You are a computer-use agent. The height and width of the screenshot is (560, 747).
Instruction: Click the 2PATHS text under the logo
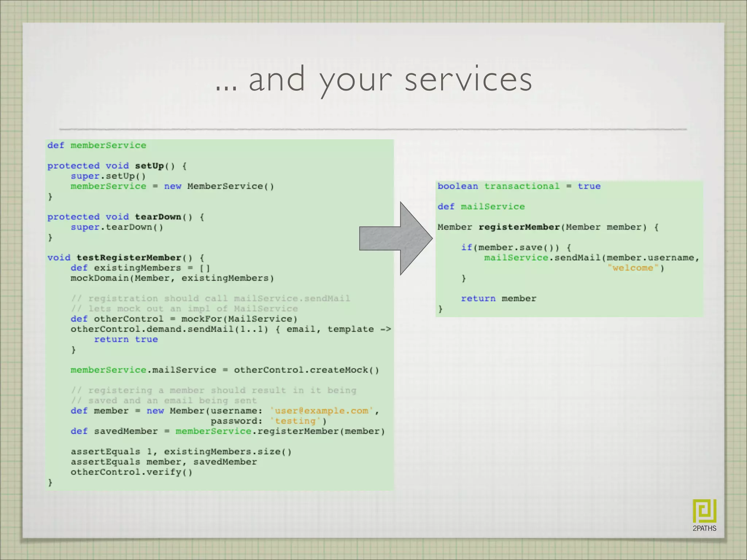704,528
